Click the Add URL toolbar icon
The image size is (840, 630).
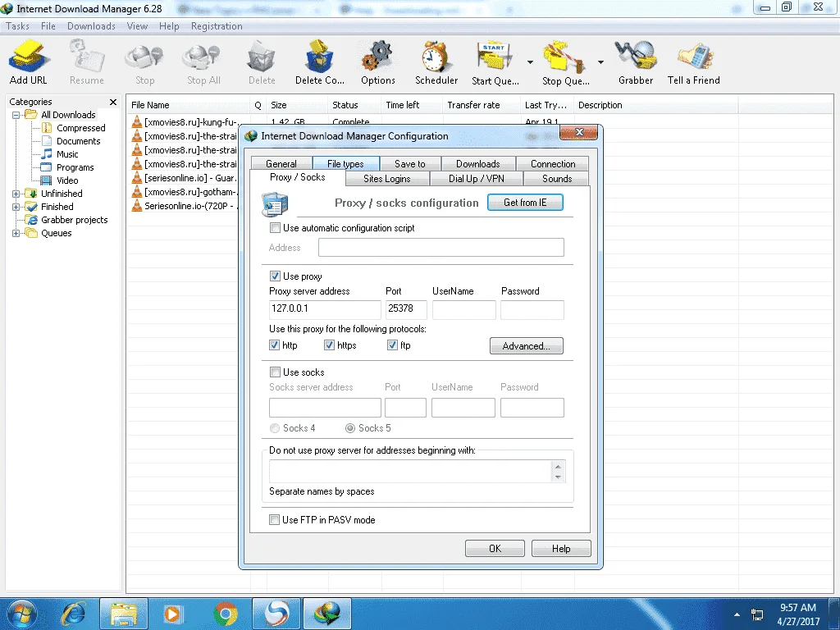[29, 57]
